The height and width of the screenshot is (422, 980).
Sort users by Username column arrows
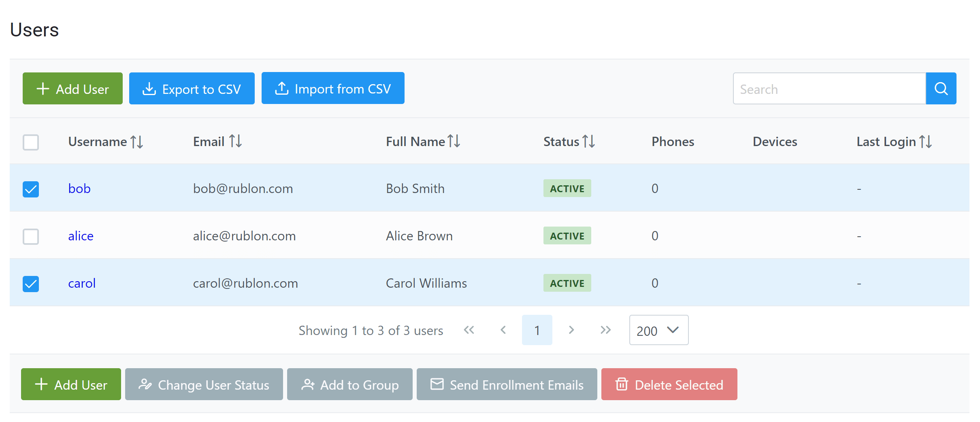[x=137, y=142]
